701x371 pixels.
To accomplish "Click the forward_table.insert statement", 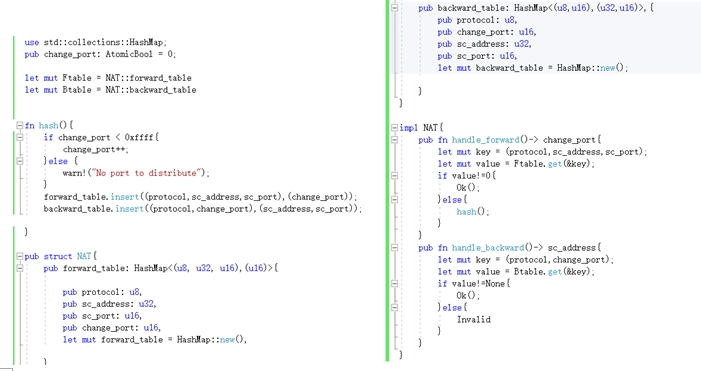I will (x=200, y=197).
